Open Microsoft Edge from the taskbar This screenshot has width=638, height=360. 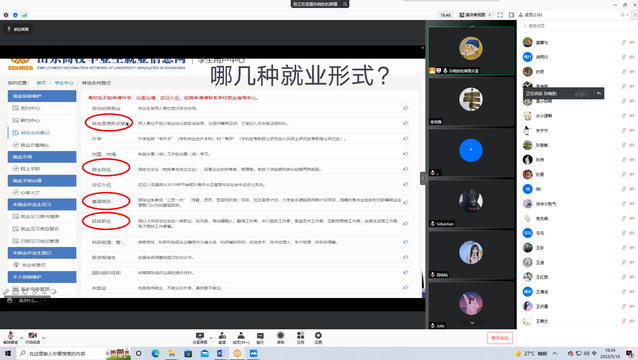point(155,353)
